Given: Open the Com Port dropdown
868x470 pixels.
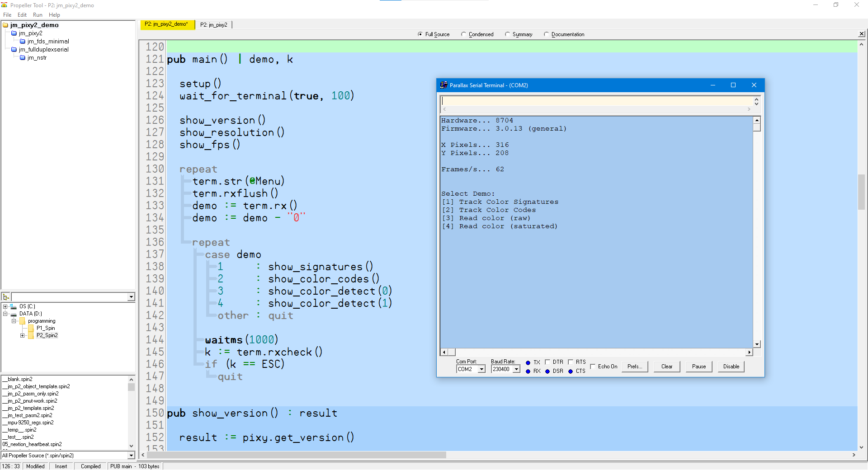Looking at the screenshot, I should 481,370.
